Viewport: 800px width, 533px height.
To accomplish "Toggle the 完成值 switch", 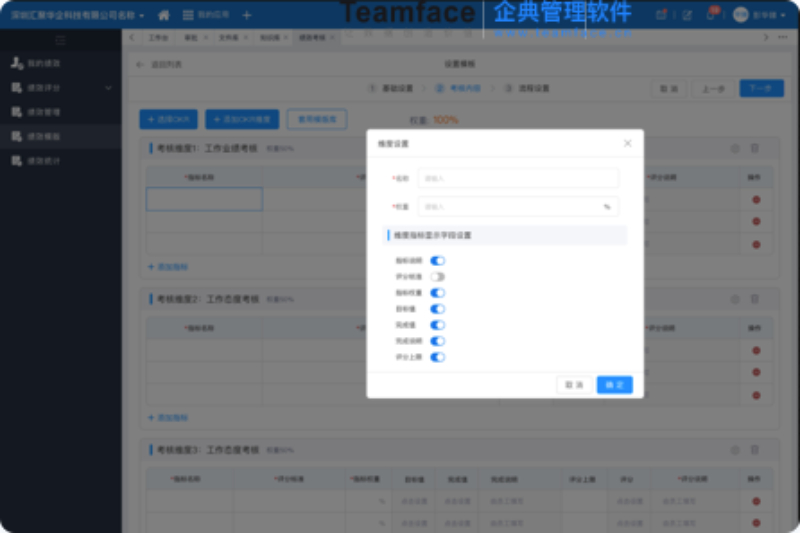I will click(437, 325).
